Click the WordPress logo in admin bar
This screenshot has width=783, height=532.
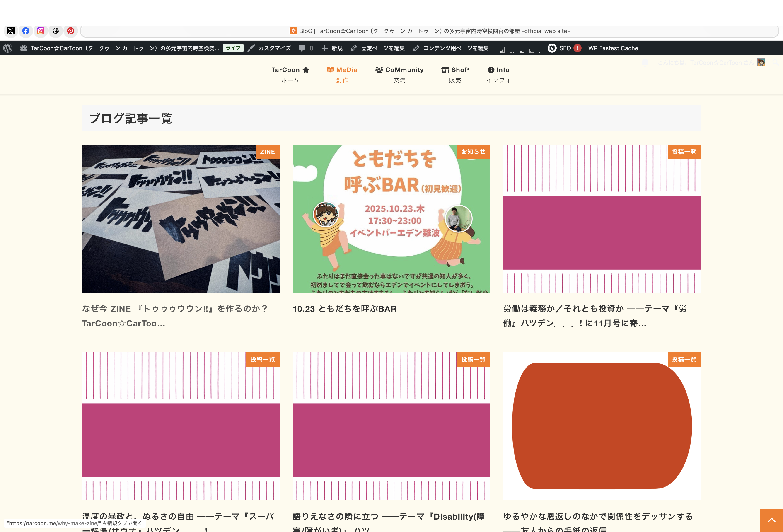point(8,48)
